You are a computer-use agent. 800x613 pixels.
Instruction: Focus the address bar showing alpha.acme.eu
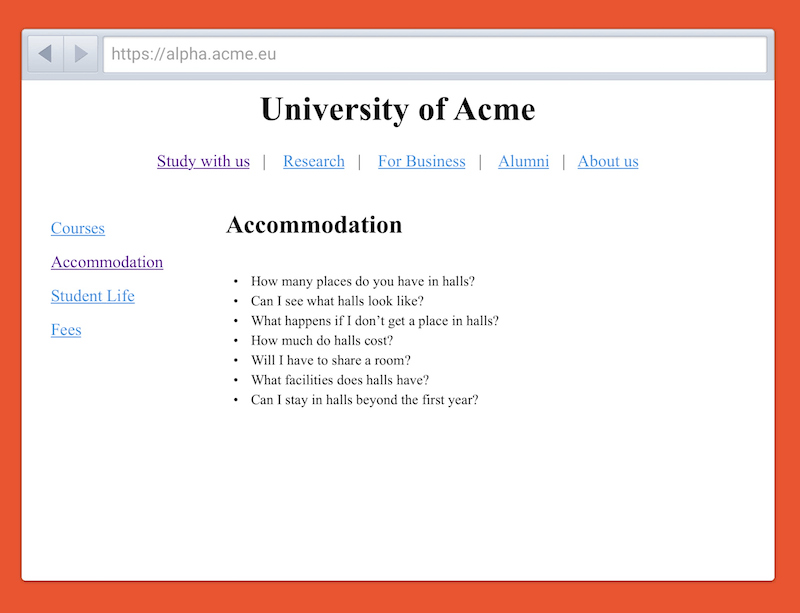click(x=435, y=54)
